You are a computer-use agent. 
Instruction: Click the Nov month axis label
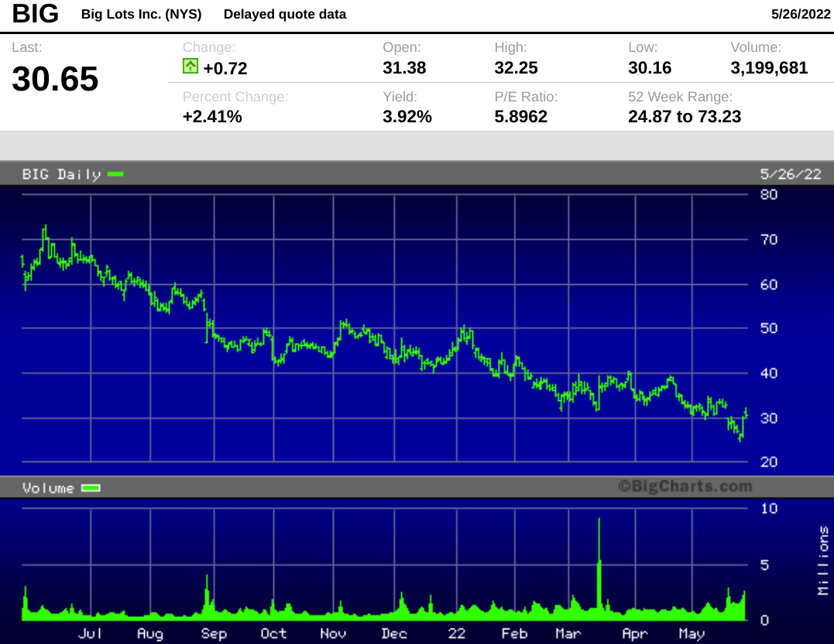[x=333, y=633]
